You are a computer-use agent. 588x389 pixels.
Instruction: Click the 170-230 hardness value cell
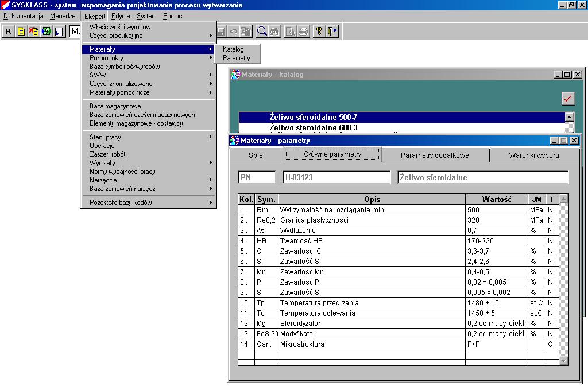[497, 241]
